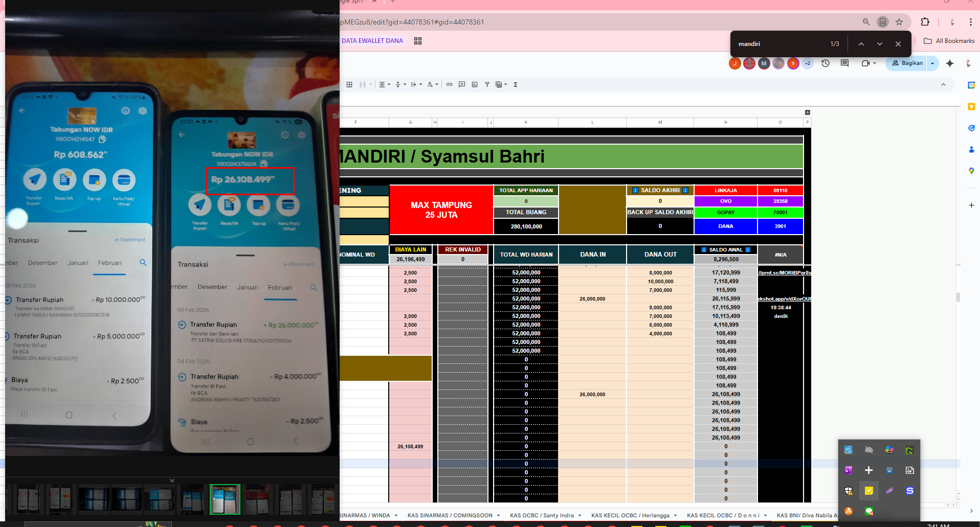
Task: Open the vertical align dropdown
Action: click(x=400, y=84)
